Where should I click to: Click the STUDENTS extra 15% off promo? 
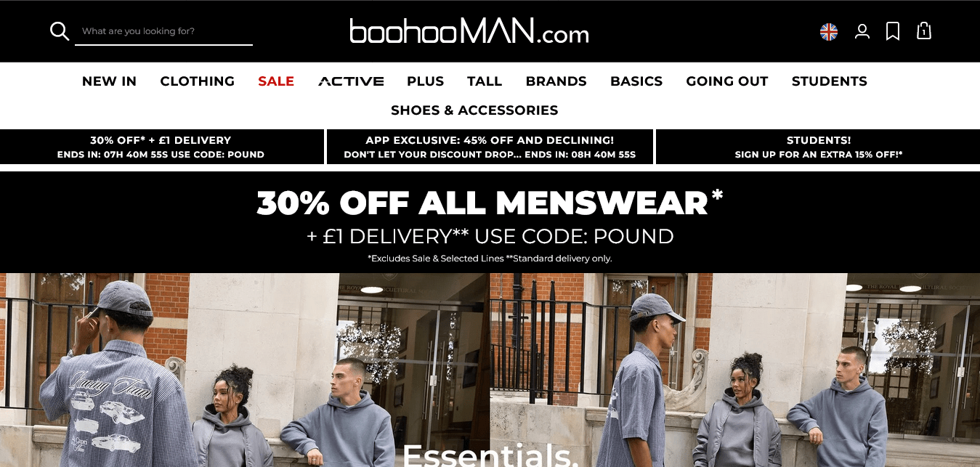(x=818, y=147)
